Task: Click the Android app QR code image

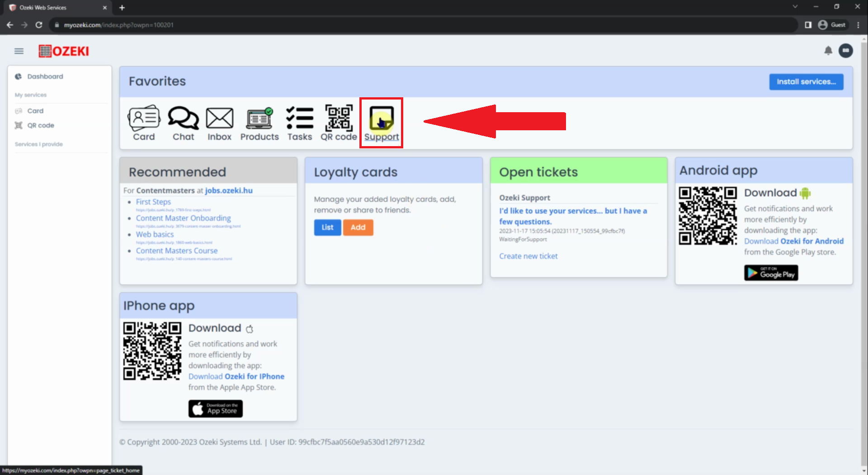Action: tap(708, 216)
